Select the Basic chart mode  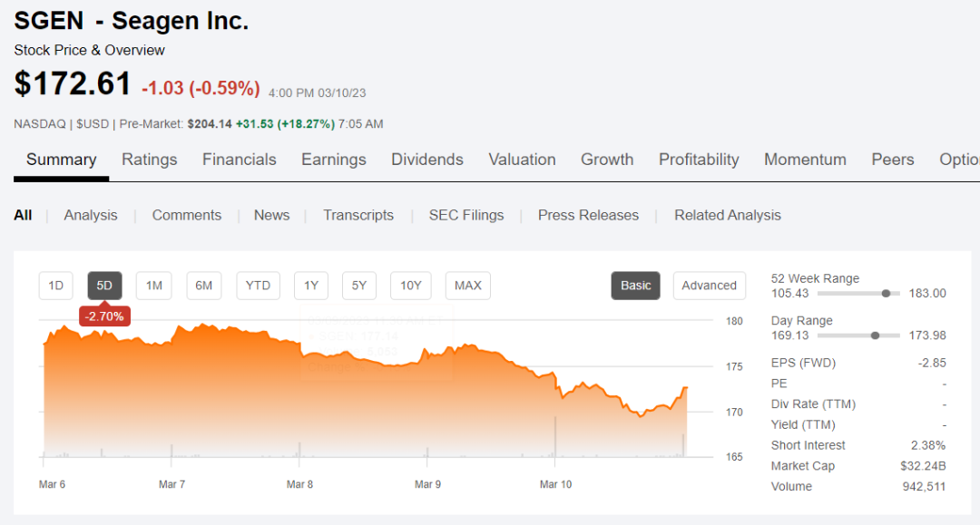[635, 286]
